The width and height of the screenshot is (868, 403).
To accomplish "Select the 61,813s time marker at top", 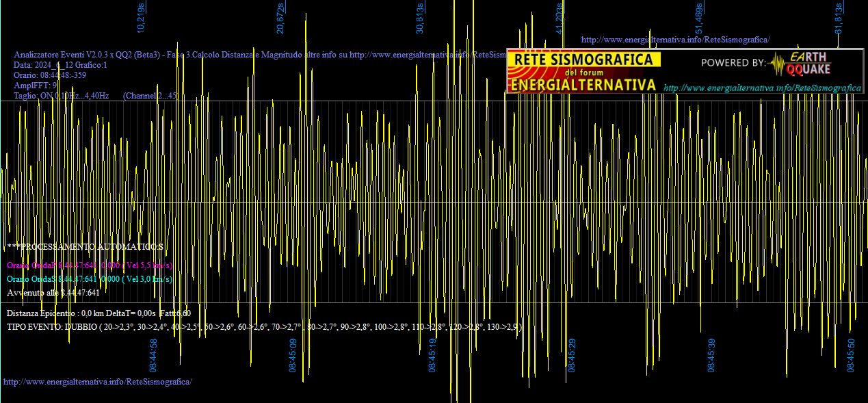I will pyautogui.click(x=839, y=18).
